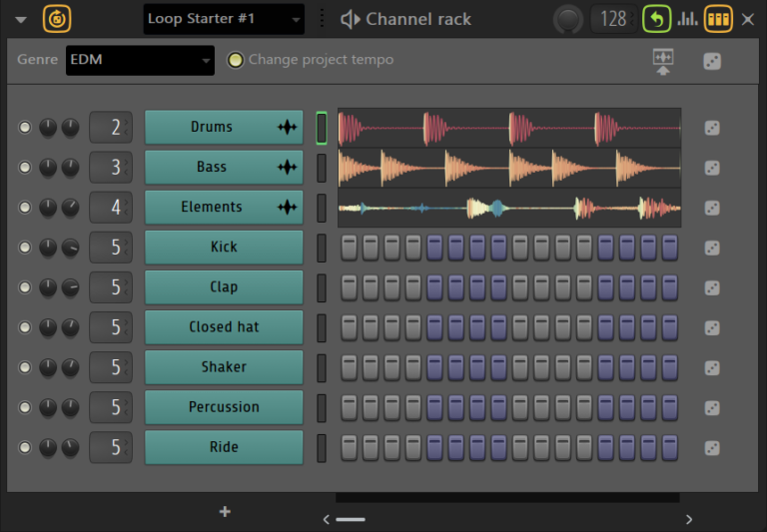Toggle Change project tempo option
Image resolution: width=767 pixels, height=532 pixels.
236,60
